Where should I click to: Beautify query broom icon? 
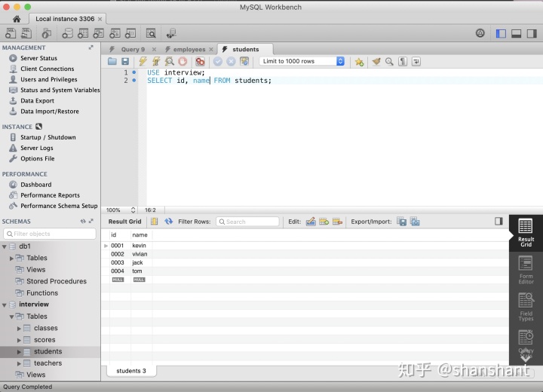[376, 62]
